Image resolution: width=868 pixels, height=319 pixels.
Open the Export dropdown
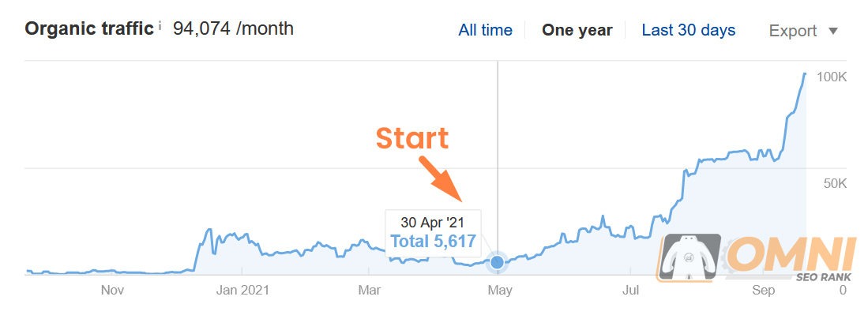pos(804,31)
